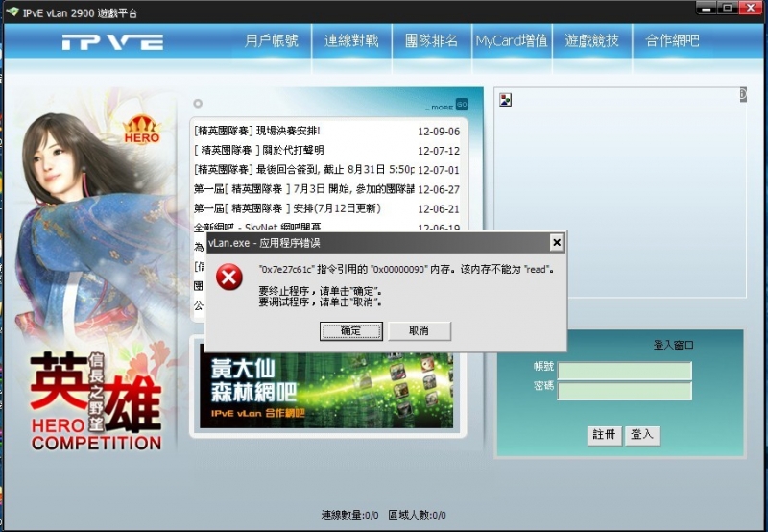Open news 安排(7月12日更新)
The height and width of the screenshot is (532, 768).
287,208
